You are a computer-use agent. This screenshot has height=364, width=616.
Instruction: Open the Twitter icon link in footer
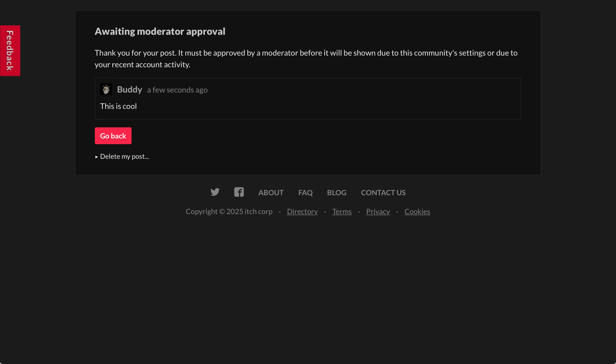point(215,192)
